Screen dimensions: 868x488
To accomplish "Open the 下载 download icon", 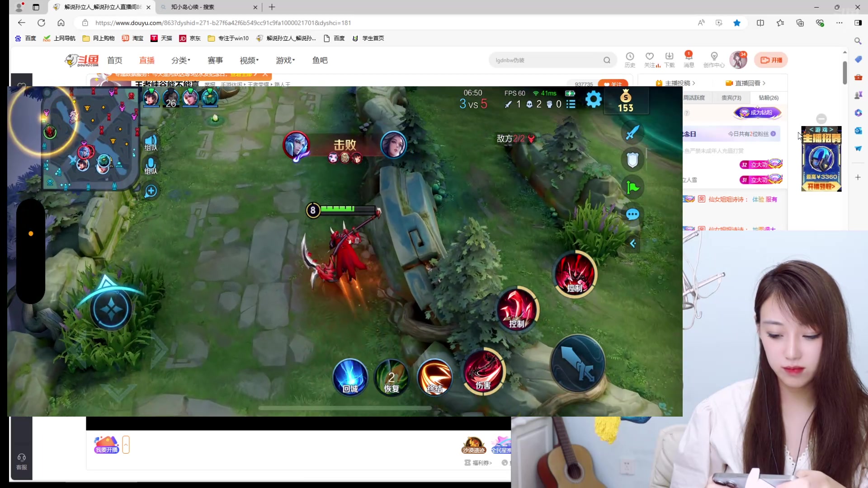I will point(670,60).
